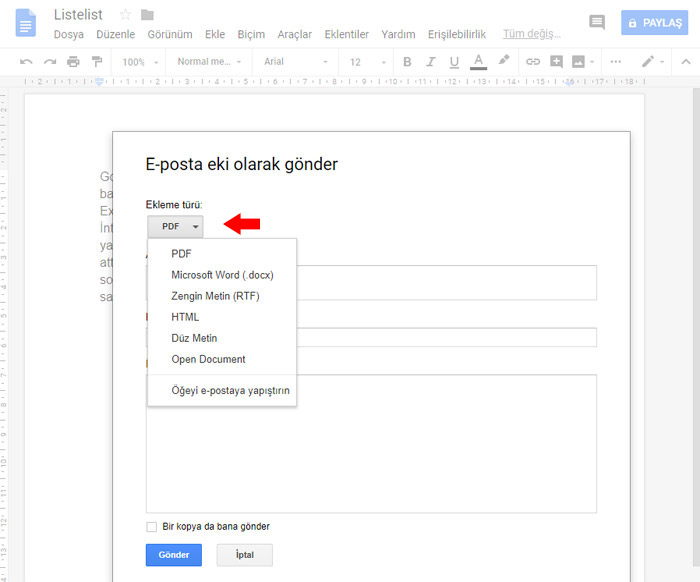This screenshot has height=582, width=700.
Task: Open the text color picker
Action: point(478,62)
